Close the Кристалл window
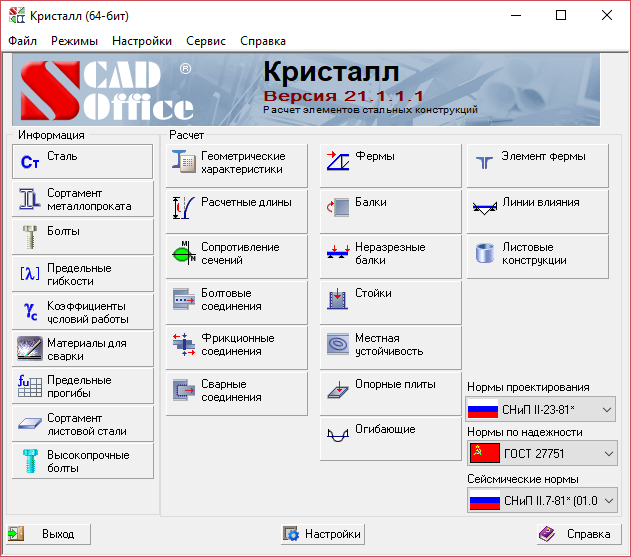 pos(607,16)
